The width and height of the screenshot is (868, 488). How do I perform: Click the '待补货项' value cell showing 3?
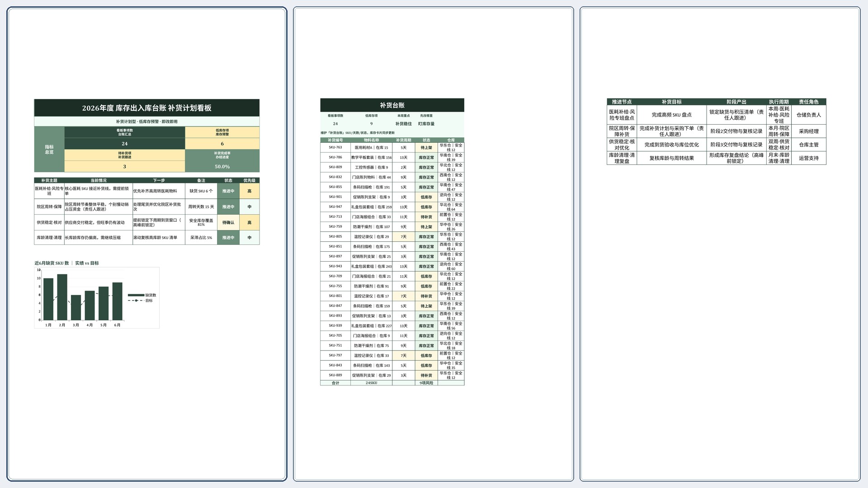click(x=125, y=167)
